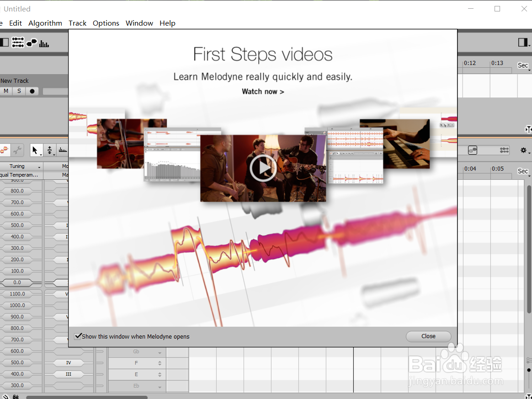Click the violin player thumbnail
This screenshot has height=399, width=532.
(x=121, y=143)
